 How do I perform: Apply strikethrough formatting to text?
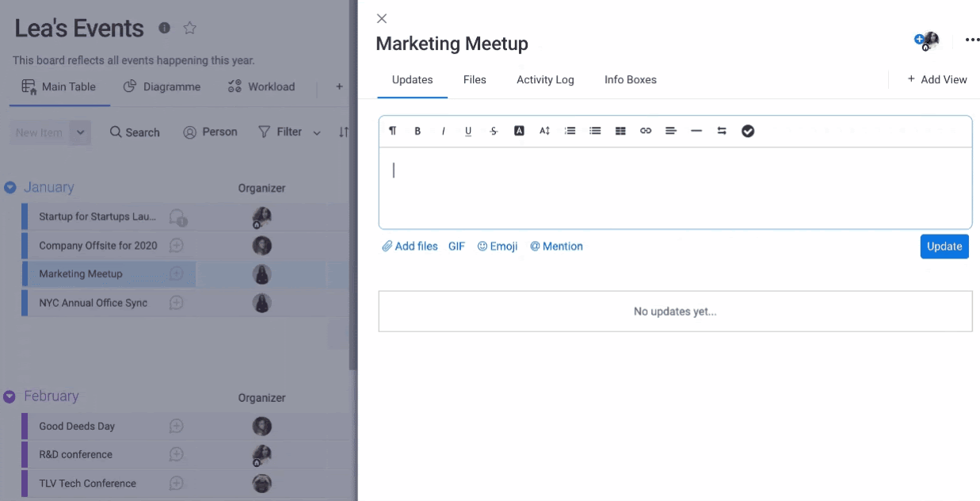[x=494, y=132]
